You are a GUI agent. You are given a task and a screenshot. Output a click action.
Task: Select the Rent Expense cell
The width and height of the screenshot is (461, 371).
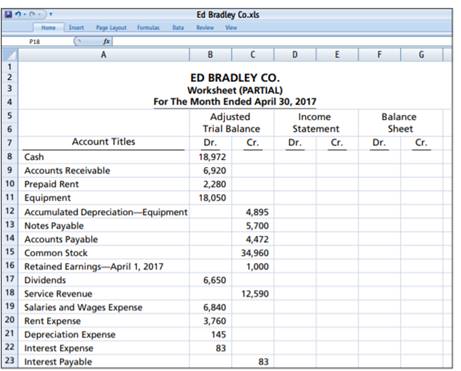point(104,321)
